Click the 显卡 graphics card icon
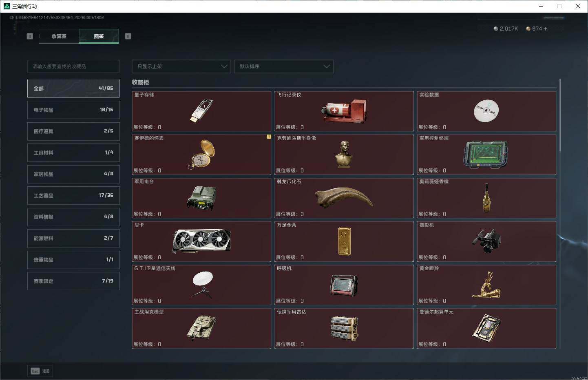The width and height of the screenshot is (588, 380). (x=201, y=241)
